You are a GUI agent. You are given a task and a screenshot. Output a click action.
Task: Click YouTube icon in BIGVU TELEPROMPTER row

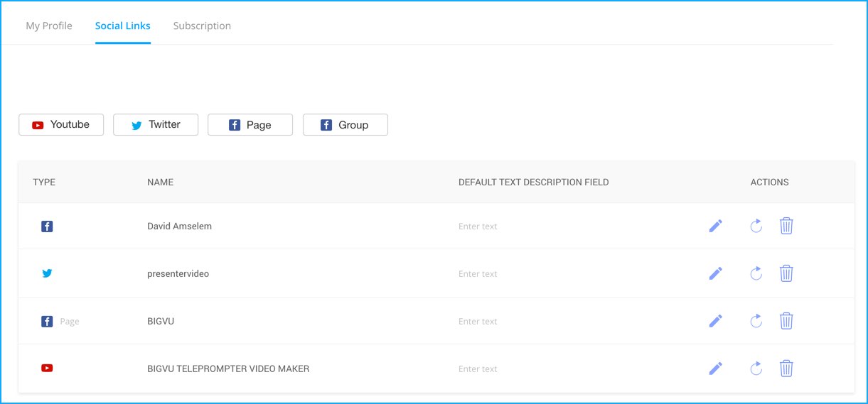pos(47,368)
